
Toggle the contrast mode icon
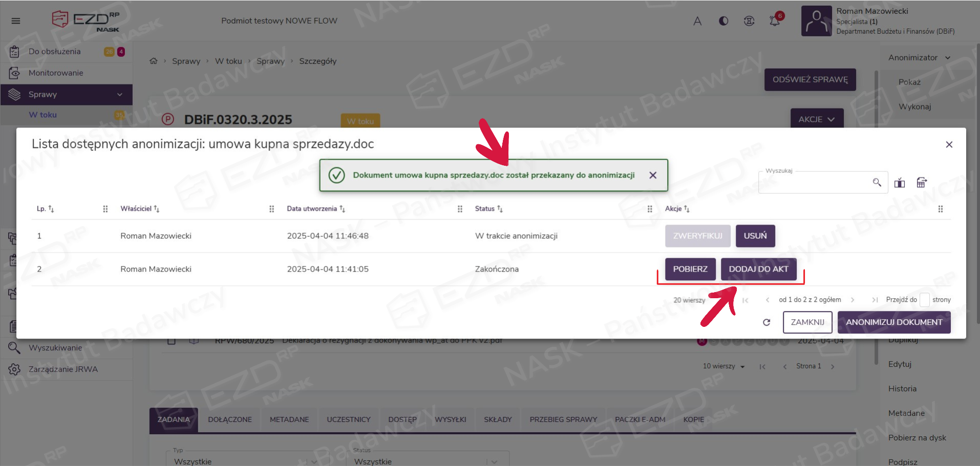(723, 21)
